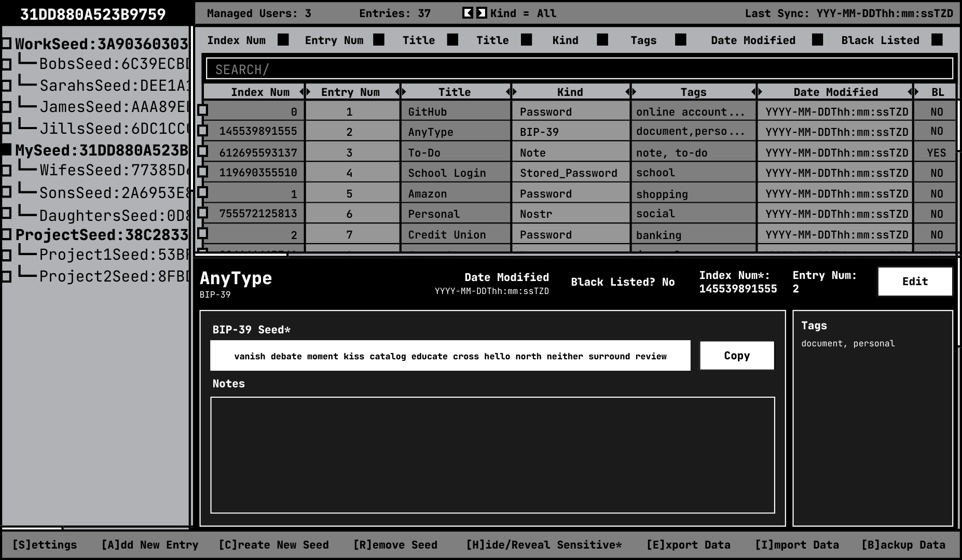Toggle the Date Modified column checkbox

[x=817, y=40]
